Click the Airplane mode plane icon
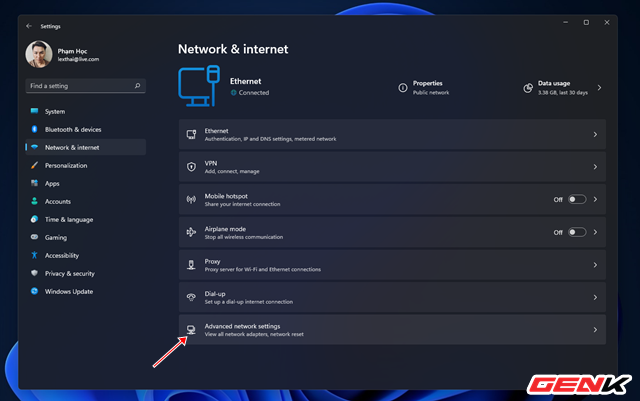Image resolution: width=640 pixels, height=401 pixels. (x=191, y=232)
